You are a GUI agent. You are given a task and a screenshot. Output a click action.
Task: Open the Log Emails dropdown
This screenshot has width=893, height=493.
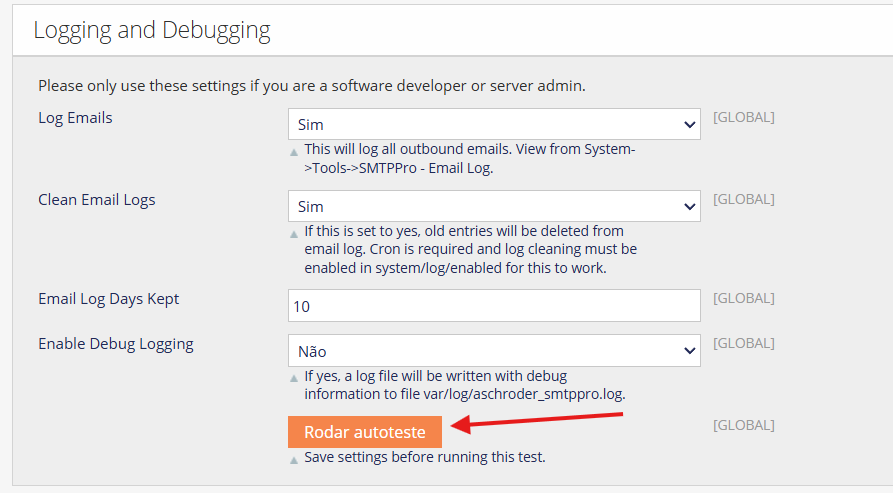tap(494, 125)
